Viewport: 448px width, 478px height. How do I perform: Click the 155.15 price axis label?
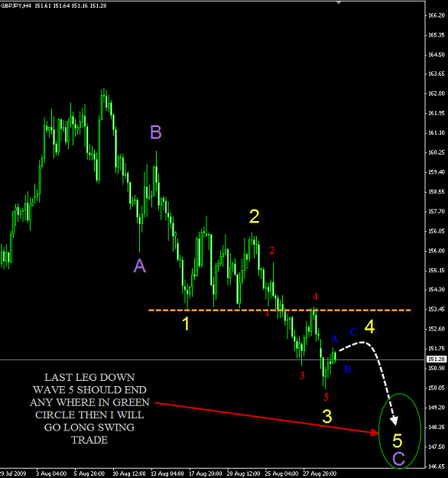[437, 271]
